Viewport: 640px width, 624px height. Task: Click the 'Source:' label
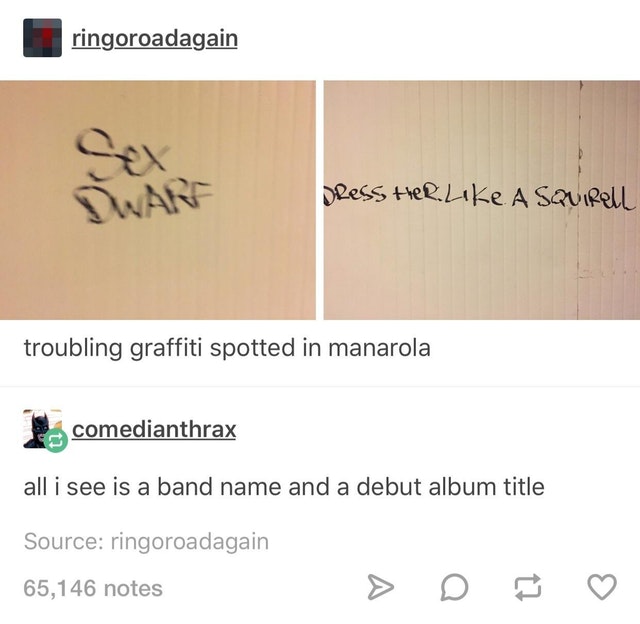click(x=64, y=541)
